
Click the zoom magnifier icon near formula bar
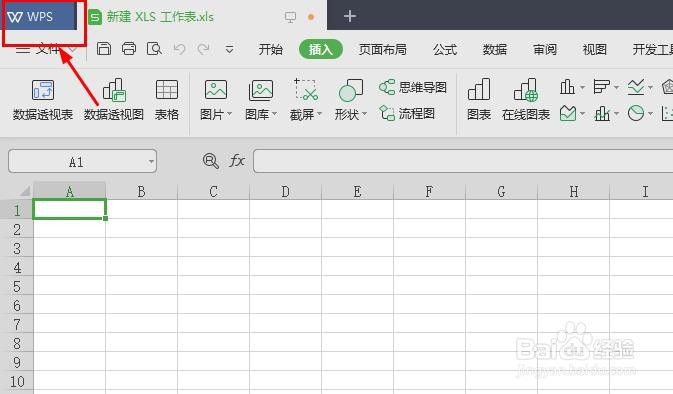pos(210,161)
